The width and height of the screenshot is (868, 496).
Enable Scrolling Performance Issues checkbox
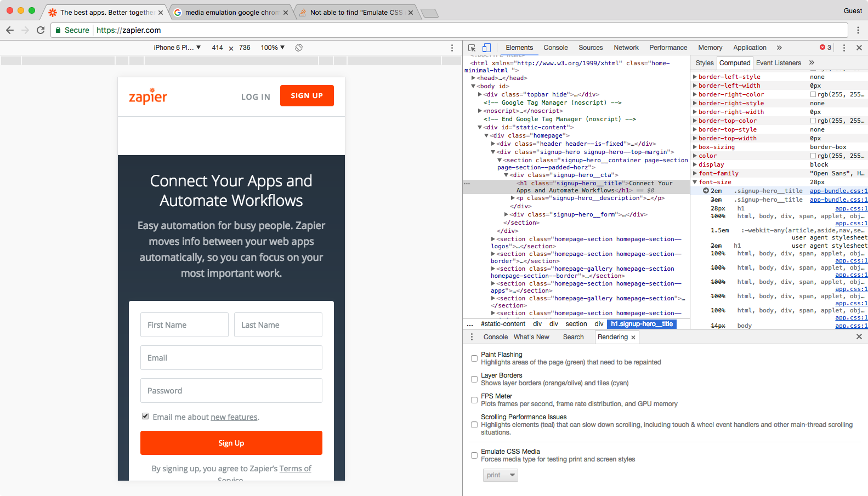coord(474,425)
